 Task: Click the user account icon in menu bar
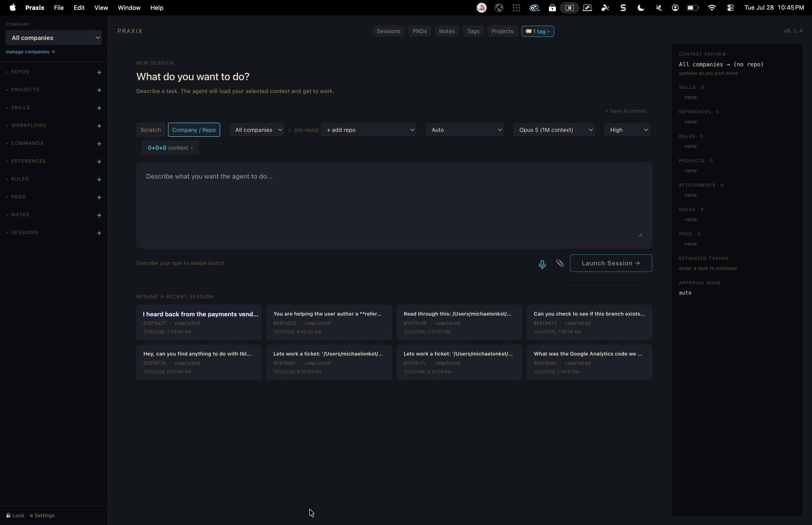675,8
